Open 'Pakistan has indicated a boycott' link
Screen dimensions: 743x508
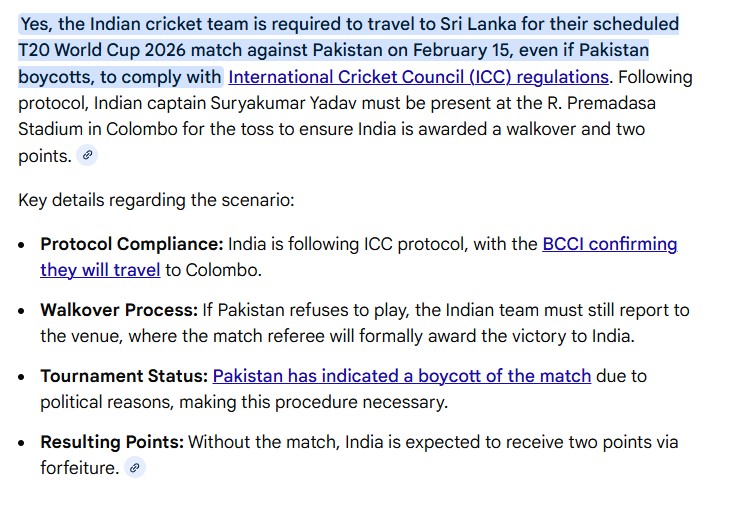pos(401,376)
